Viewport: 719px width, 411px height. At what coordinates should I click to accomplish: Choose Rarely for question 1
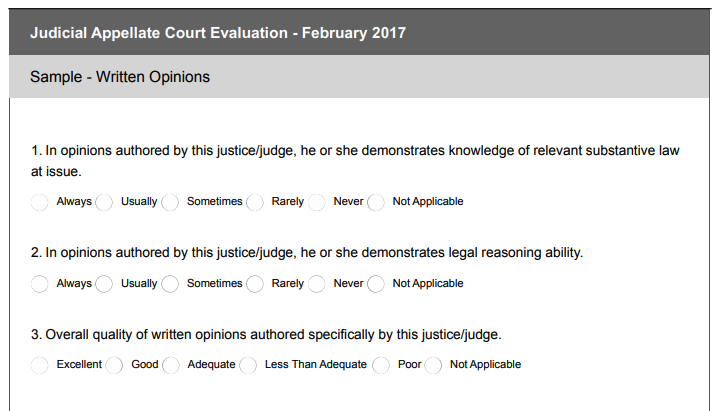tap(255, 202)
